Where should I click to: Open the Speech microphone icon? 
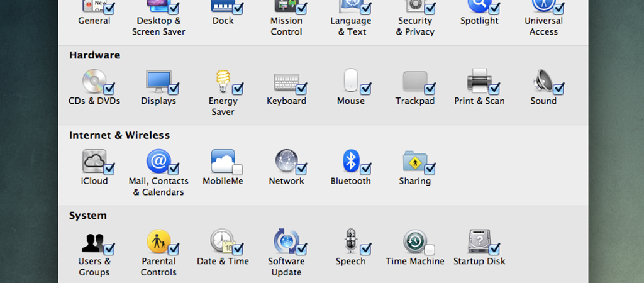click(x=351, y=241)
